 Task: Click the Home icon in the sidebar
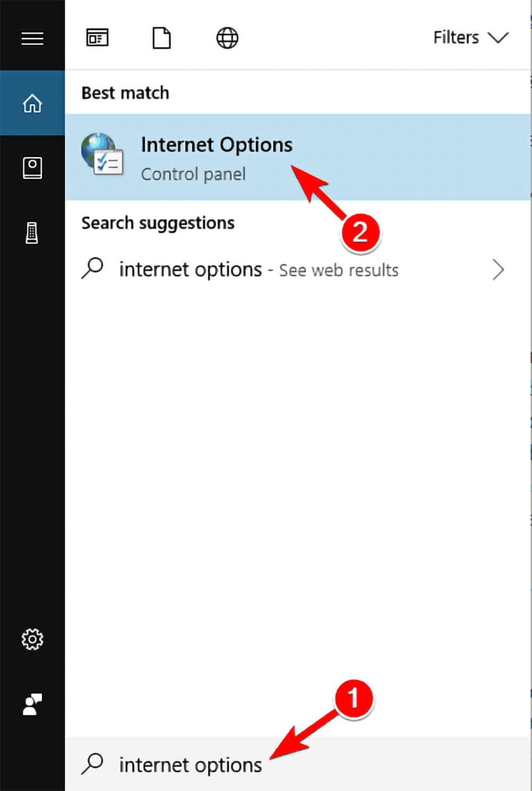(x=32, y=104)
